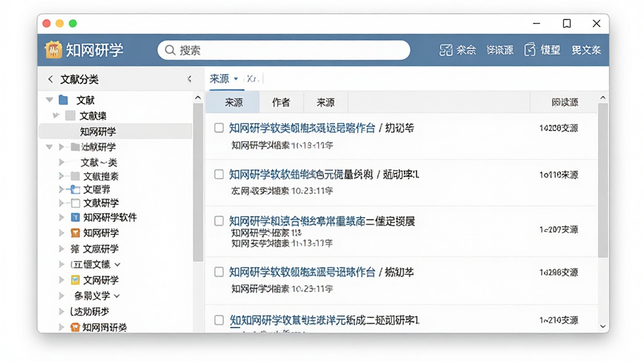Click the document note icon in the header toolbar
644x362 pixels.
530,50
